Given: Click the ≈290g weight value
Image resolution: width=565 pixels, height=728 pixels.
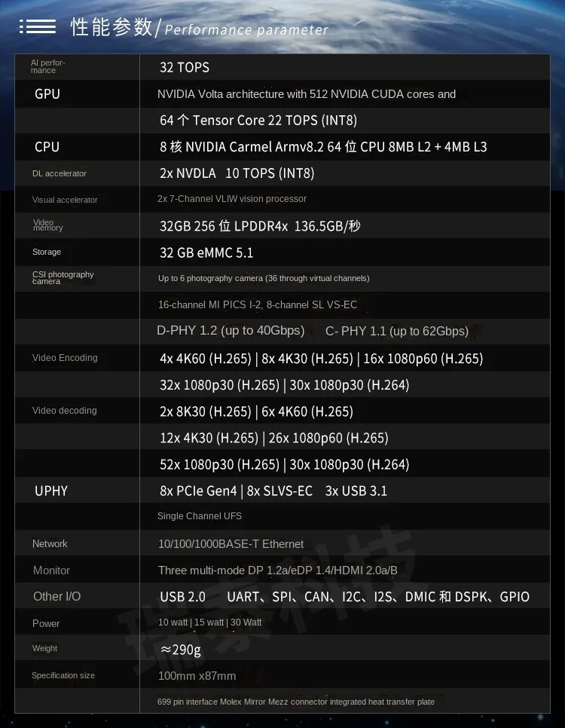Looking at the screenshot, I should tap(181, 650).
